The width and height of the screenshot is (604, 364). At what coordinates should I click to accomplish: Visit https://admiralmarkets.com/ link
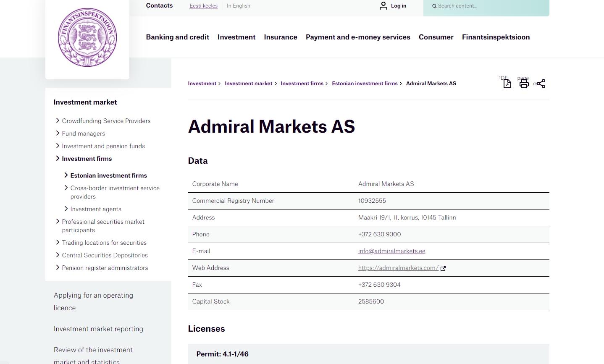(398, 268)
